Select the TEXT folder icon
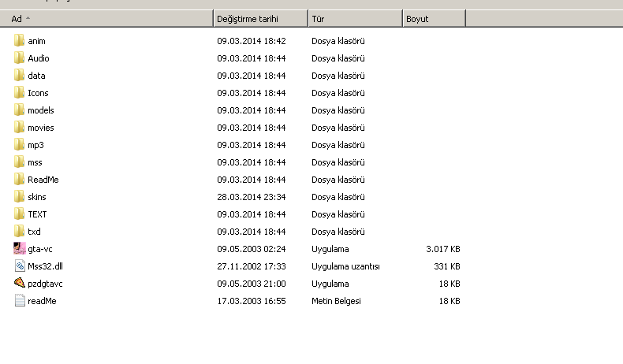 tap(19, 214)
